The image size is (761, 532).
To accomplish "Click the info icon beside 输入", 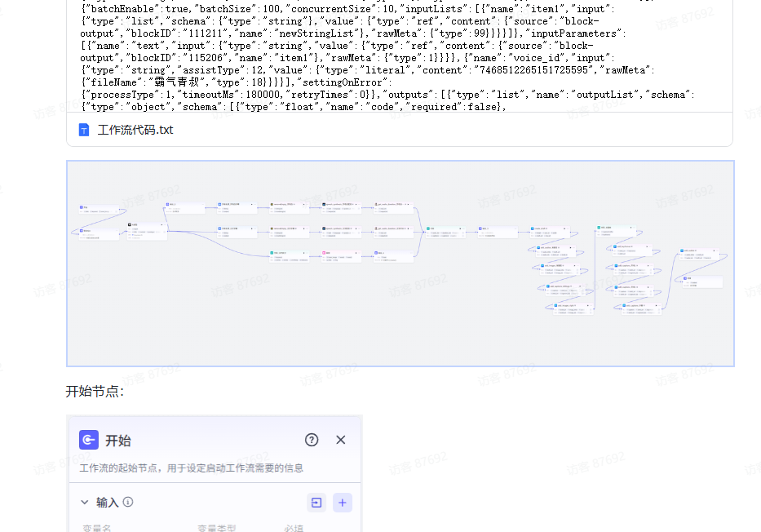I will (128, 502).
